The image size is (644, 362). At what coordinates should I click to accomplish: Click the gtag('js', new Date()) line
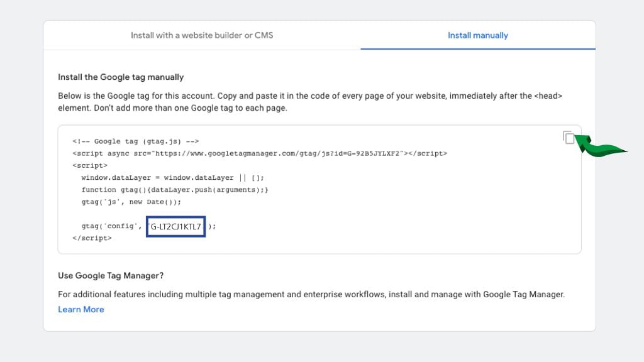click(131, 202)
